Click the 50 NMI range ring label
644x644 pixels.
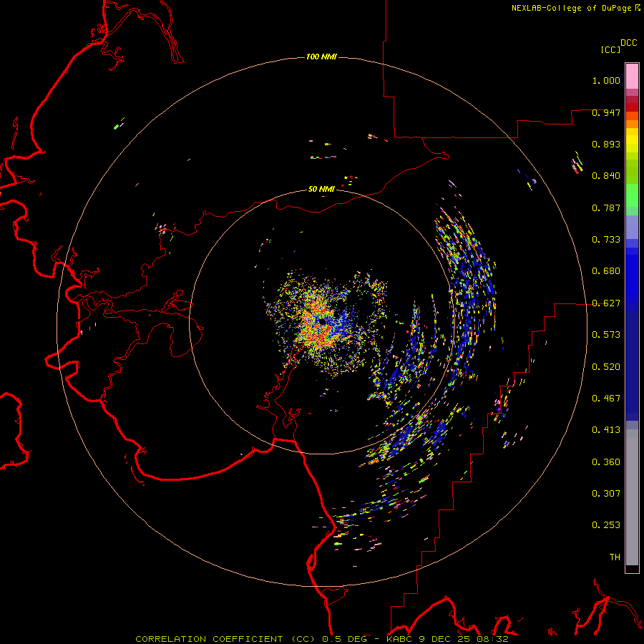pyautogui.click(x=321, y=189)
